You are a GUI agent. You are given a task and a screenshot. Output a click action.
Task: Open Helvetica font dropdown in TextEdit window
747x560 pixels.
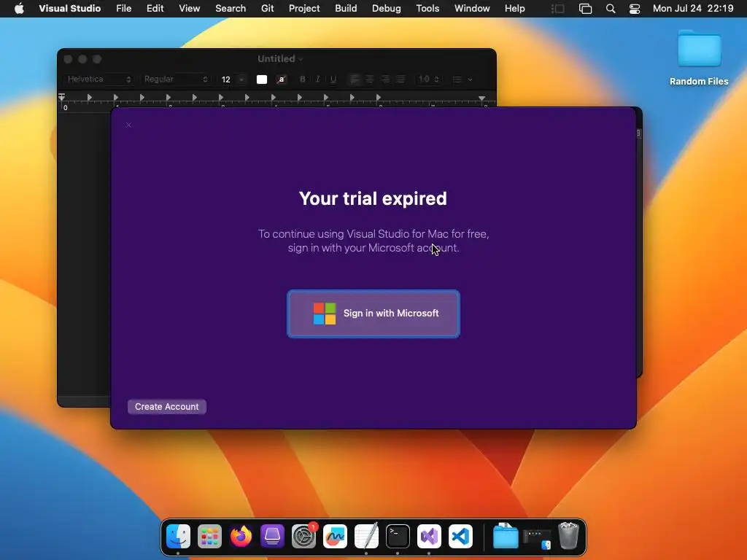click(98, 79)
